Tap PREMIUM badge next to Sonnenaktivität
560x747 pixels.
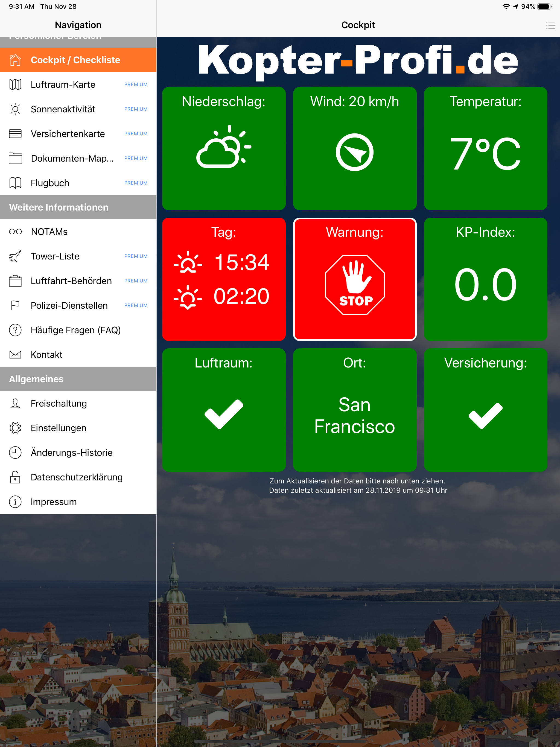pyautogui.click(x=136, y=109)
